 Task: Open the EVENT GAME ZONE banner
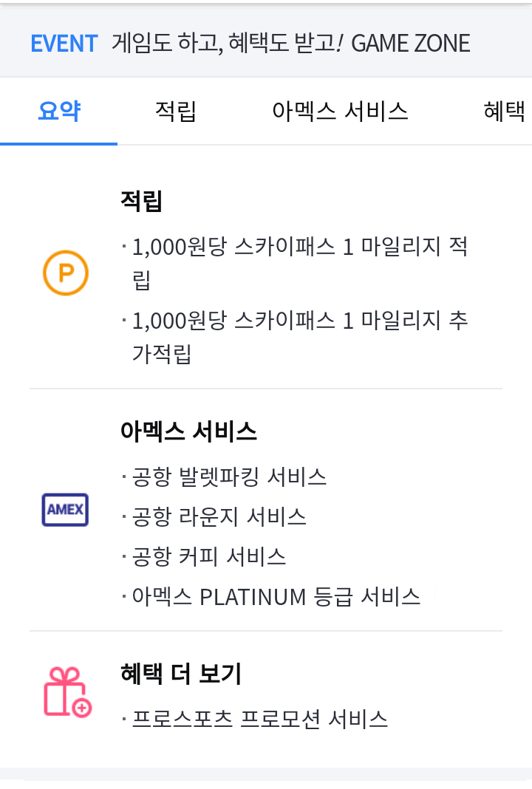tap(266, 44)
